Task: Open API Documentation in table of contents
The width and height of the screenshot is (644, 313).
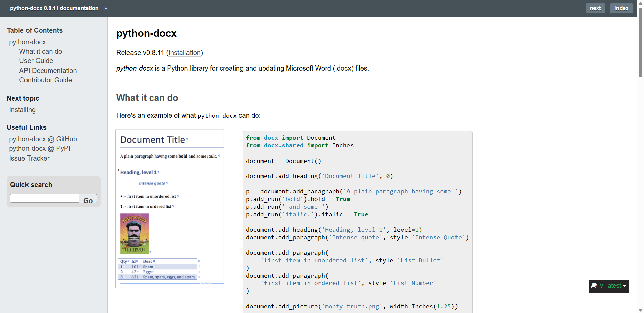Action: [x=48, y=71]
